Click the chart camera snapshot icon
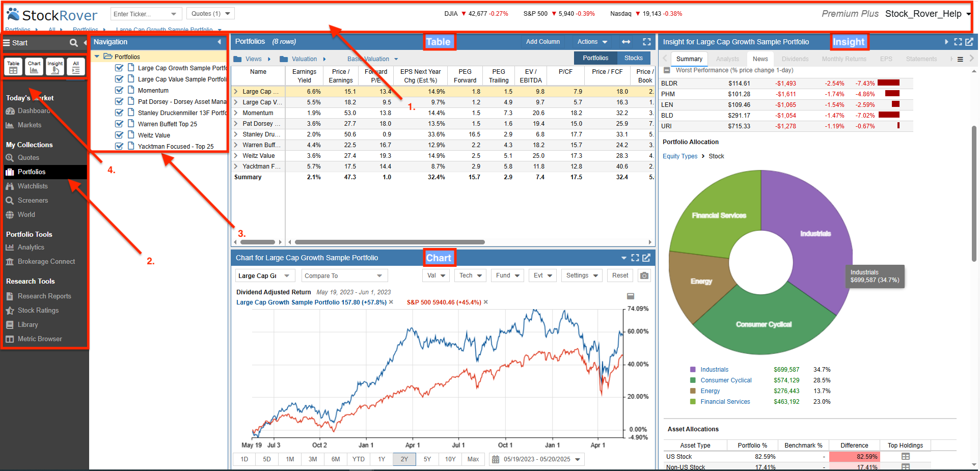Screen dimensions: 980x471 point(644,275)
